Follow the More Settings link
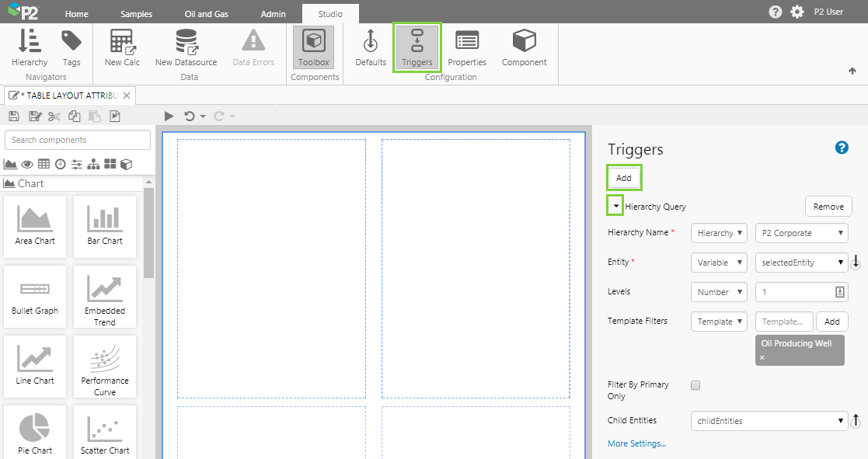This screenshot has width=868, height=459. point(636,443)
